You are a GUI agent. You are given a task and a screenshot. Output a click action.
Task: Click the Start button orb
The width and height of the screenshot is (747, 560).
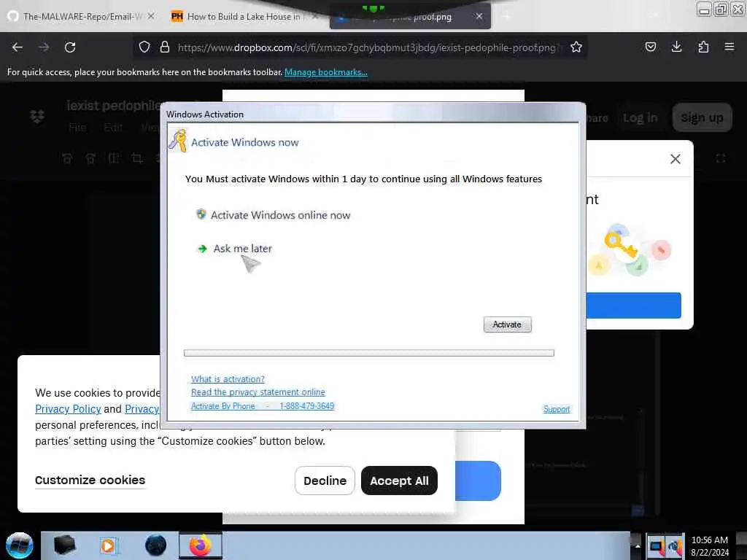pos(20,545)
